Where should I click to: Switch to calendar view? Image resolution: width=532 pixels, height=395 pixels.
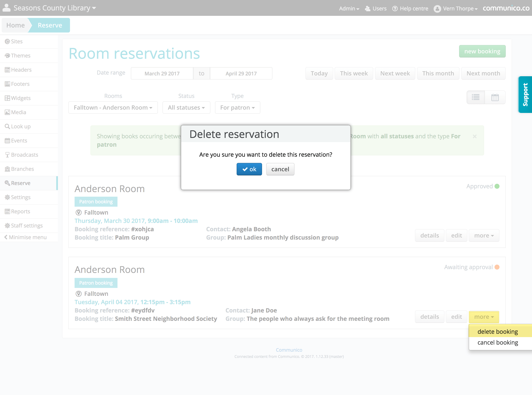point(495,97)
